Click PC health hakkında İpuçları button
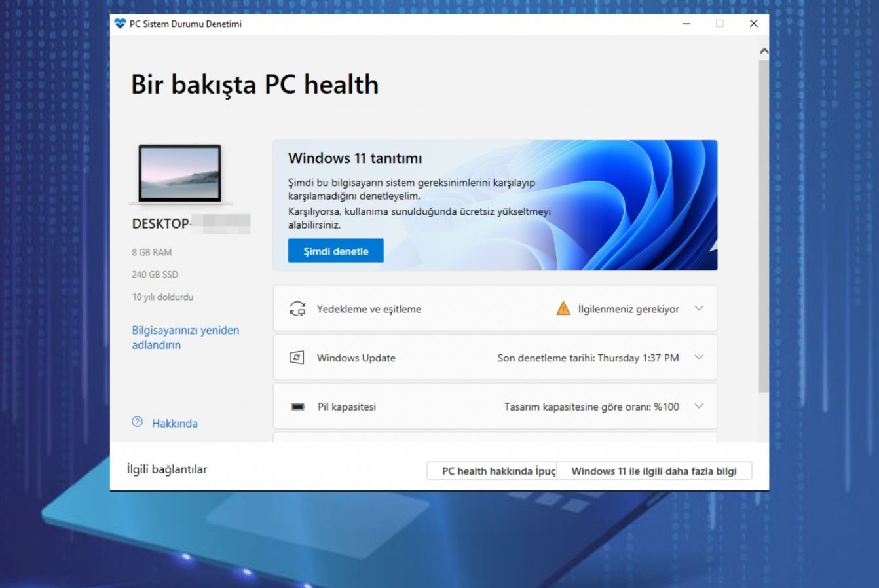Image resolution: width=879 pixels, height=588 pixels. (492, 471)
